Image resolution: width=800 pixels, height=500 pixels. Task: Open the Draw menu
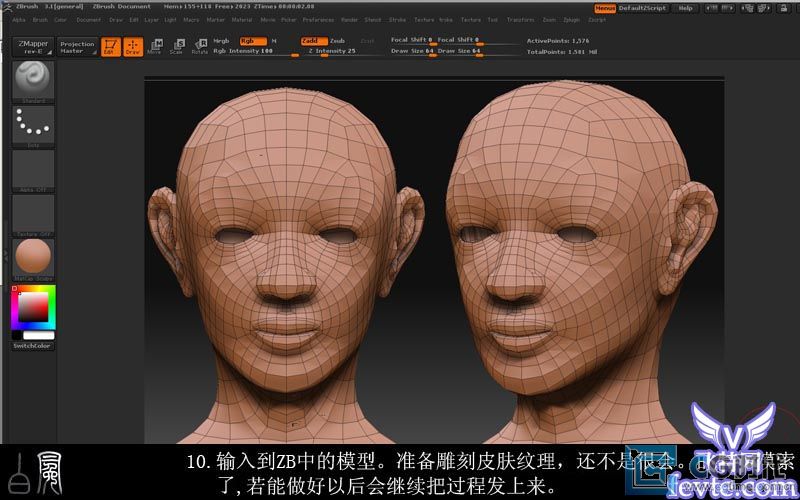pyautogui.click(x=116, y=20)
